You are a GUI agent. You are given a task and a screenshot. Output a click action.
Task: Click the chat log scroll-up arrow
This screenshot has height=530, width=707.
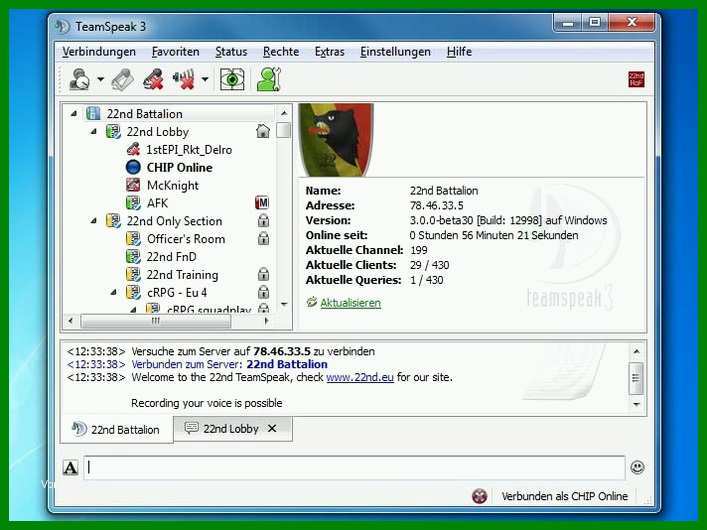636,351
